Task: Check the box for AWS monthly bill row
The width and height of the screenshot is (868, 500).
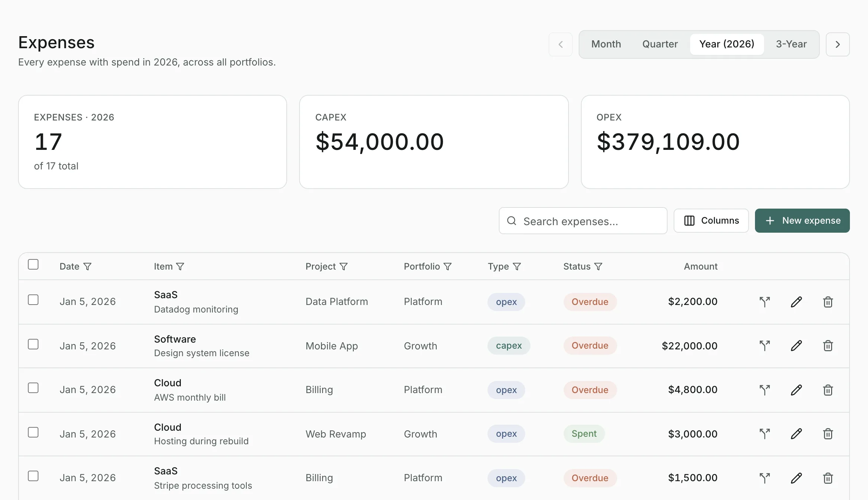Action: [33, 388]
